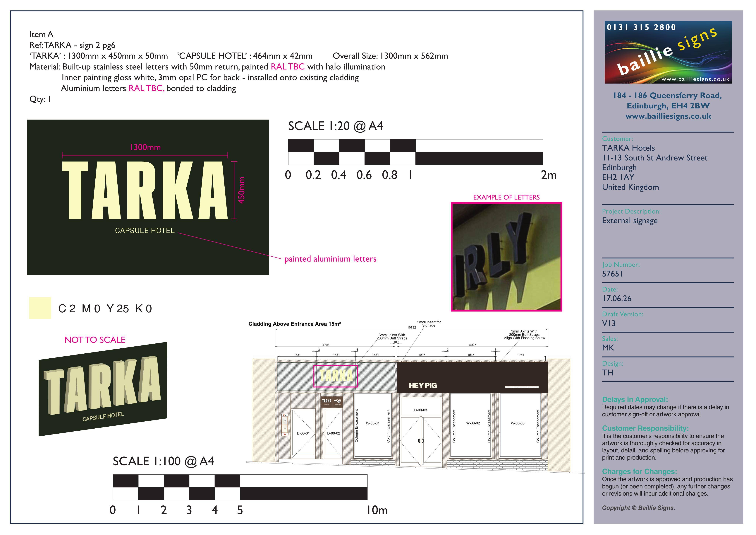Select the 'C 2 M 0 Y 25 K 0' text

point(105,309)
